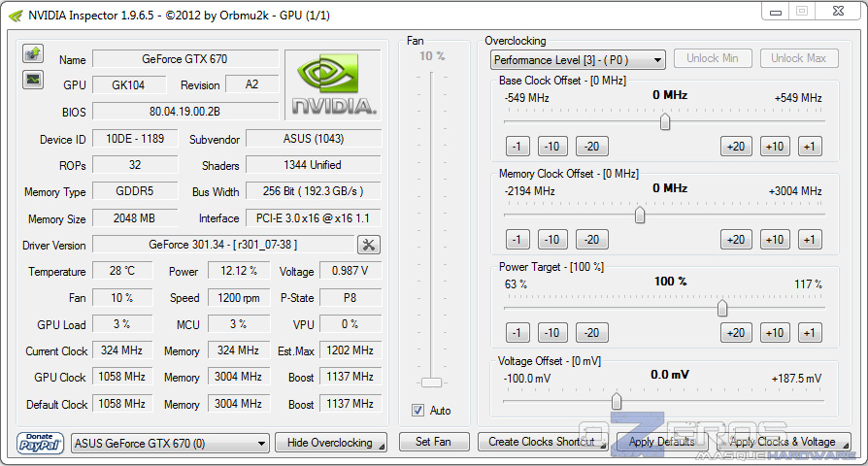The image size is (868, 466).
Task: Click +20 under Power Target
Action: pyautogui.click(x=736, y=333)
